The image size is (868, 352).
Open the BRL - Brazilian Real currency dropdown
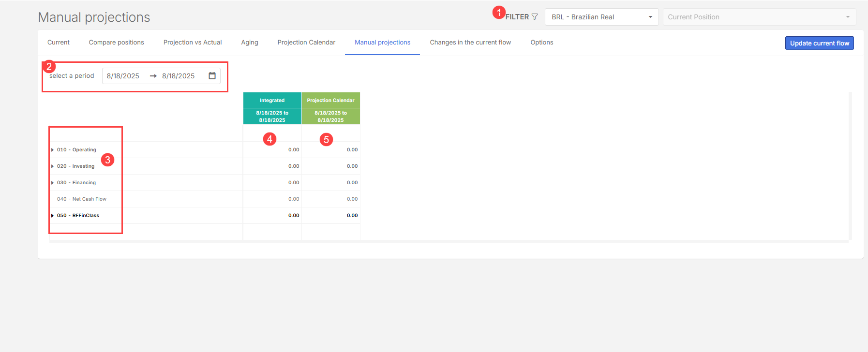point(601,17)
